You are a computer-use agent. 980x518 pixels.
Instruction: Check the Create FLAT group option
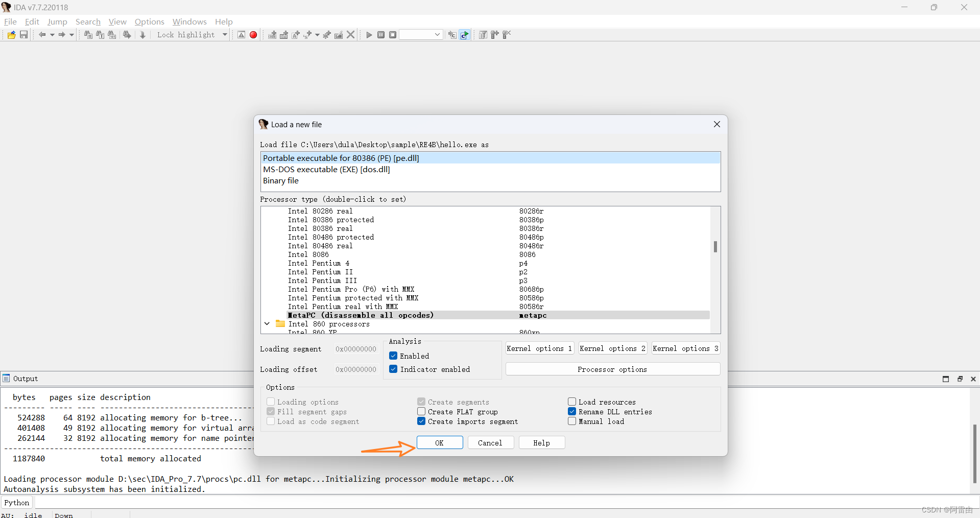coord(421,411)
